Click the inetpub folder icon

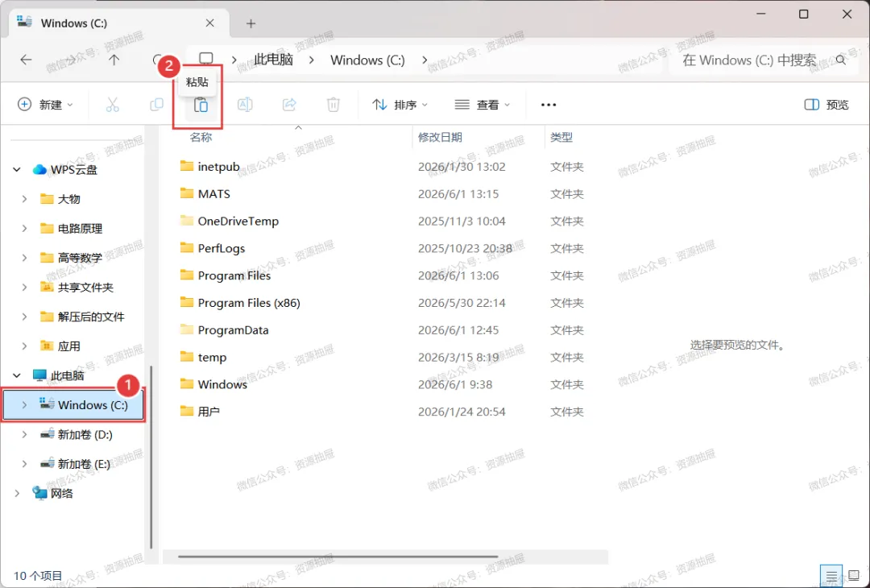coord(186,166)
